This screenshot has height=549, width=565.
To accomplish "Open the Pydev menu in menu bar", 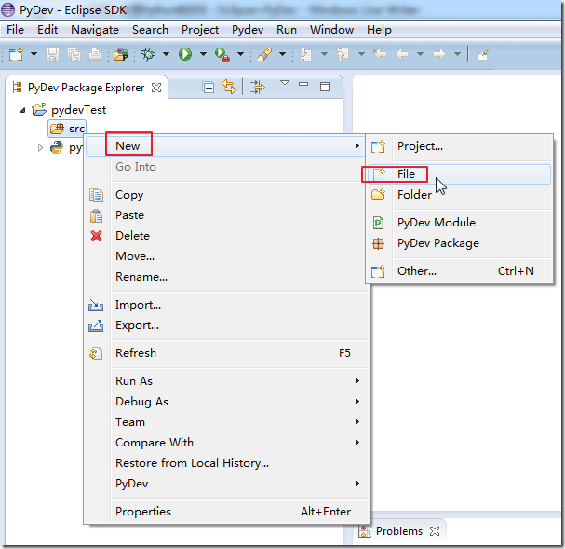I will [248, 30].
